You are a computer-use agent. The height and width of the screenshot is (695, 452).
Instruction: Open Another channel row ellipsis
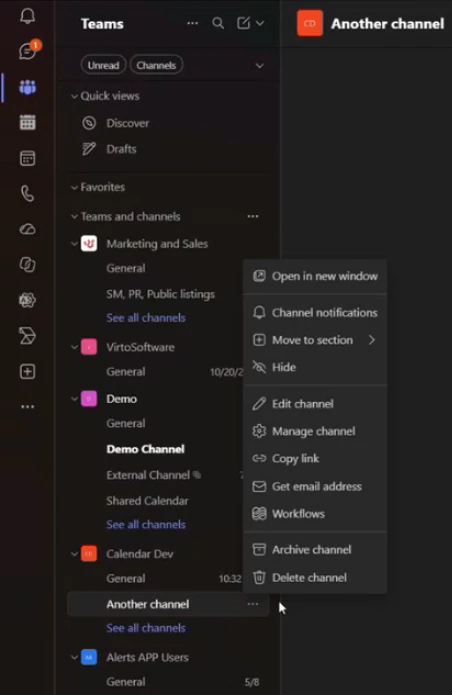coord(253,604)
